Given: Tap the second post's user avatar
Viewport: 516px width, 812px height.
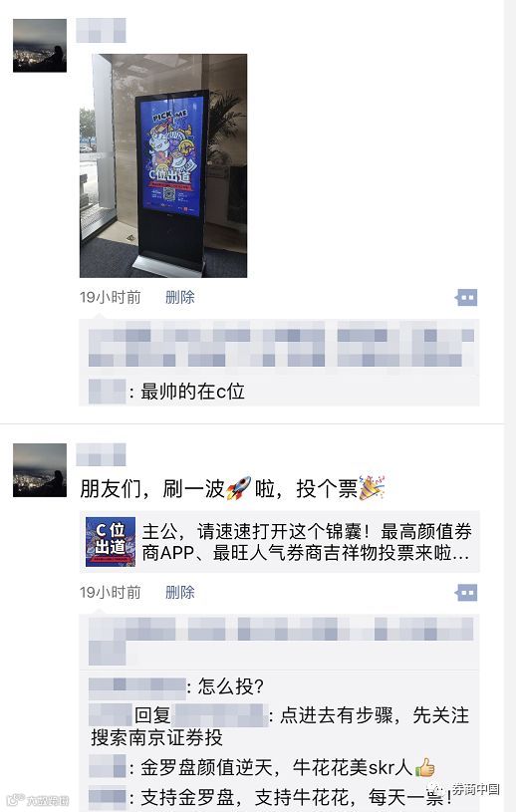Looking at the screenshot, I should coord(40,470).
